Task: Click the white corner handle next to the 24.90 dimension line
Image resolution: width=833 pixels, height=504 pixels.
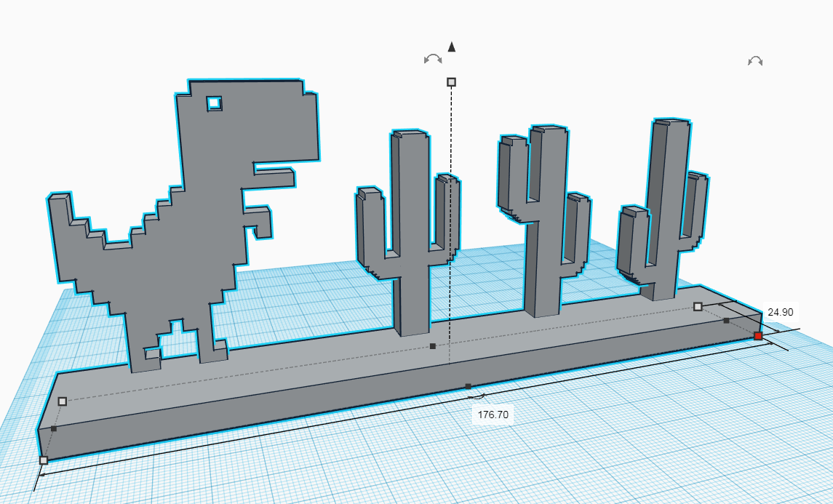Action: pyautogui.click(x=698, y=306)
